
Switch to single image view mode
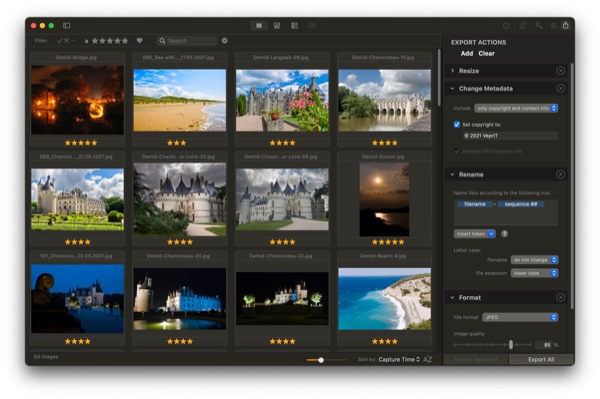coord(277,26)
